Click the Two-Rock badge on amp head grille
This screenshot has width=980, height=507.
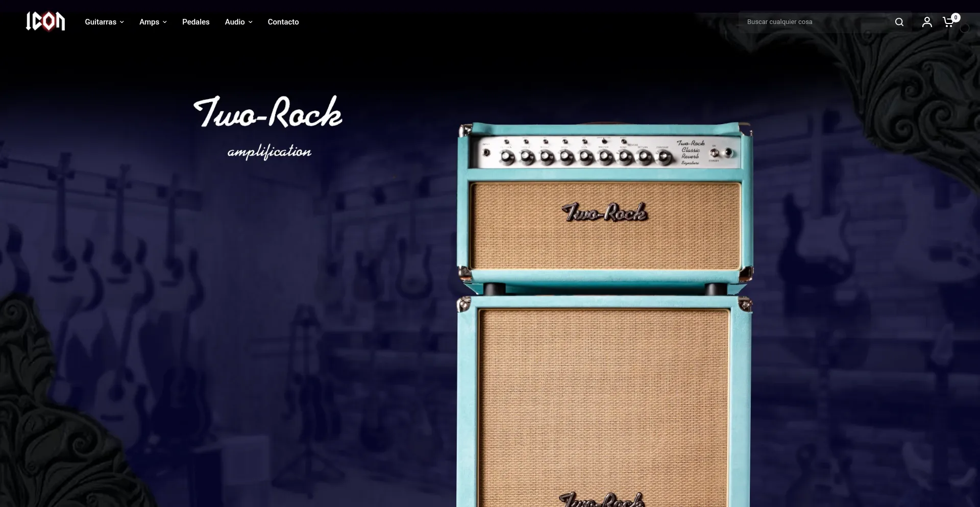(x=605, y=212)
